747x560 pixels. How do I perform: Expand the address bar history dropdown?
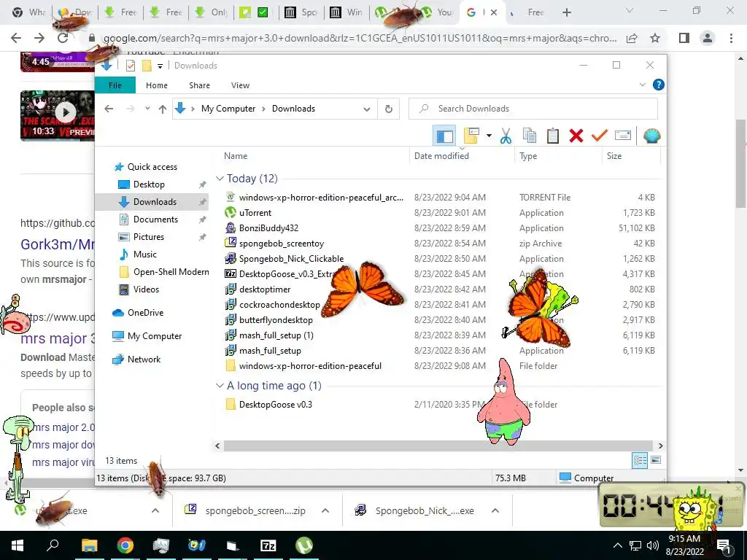pos(367,109)
